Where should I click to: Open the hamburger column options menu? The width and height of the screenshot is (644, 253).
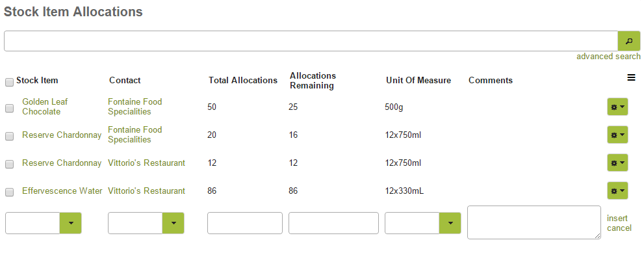tap(631, 77)
